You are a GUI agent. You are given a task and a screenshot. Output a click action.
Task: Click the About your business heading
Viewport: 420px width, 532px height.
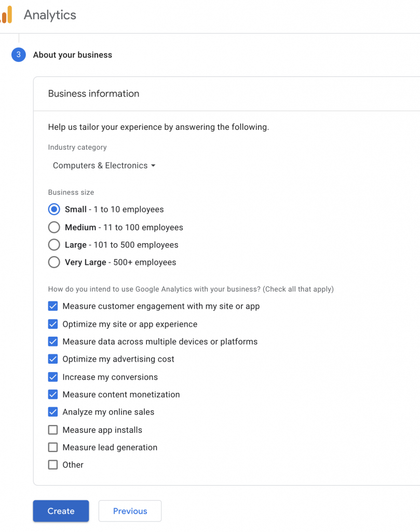click(x=72, y=55)
